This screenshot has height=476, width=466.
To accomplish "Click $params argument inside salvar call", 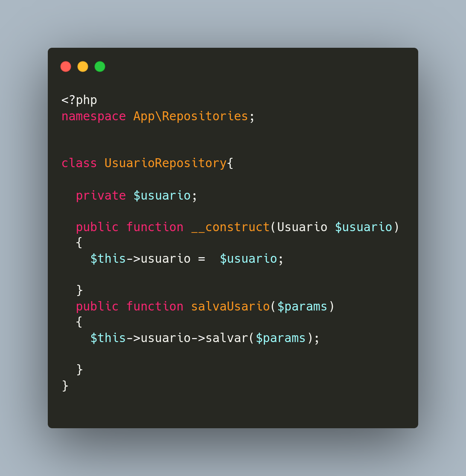I will (281, 338).
